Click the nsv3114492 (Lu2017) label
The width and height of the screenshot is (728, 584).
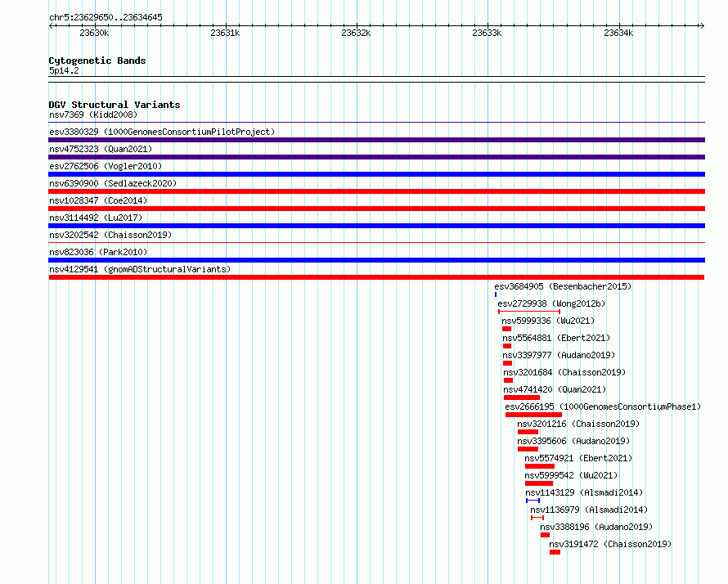click(96, 218)
